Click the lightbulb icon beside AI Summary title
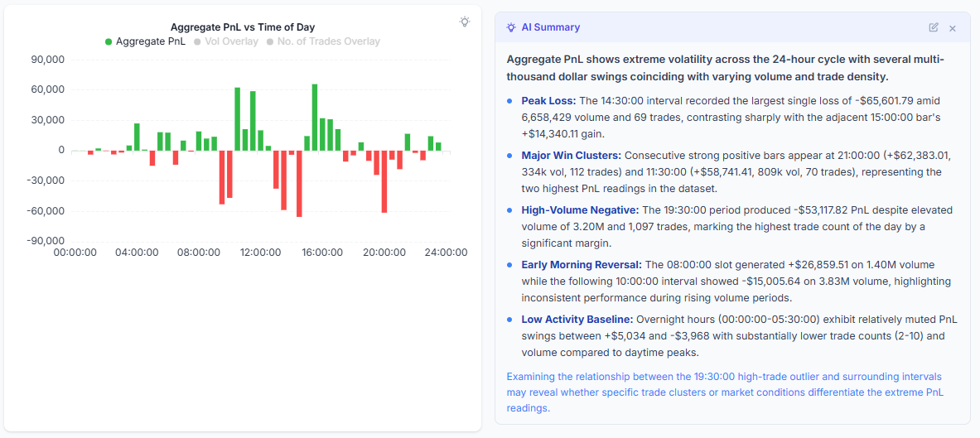 (x=510, y=27)
